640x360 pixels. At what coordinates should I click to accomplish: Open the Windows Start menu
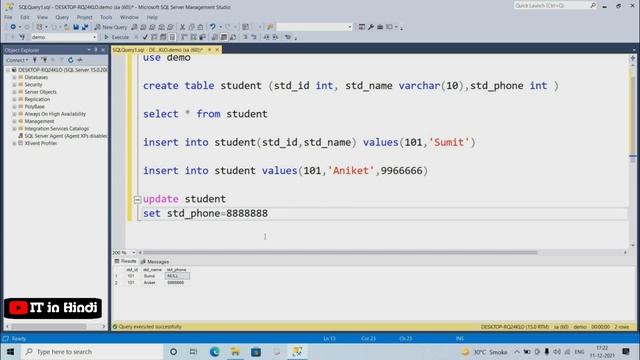(10, 351)
